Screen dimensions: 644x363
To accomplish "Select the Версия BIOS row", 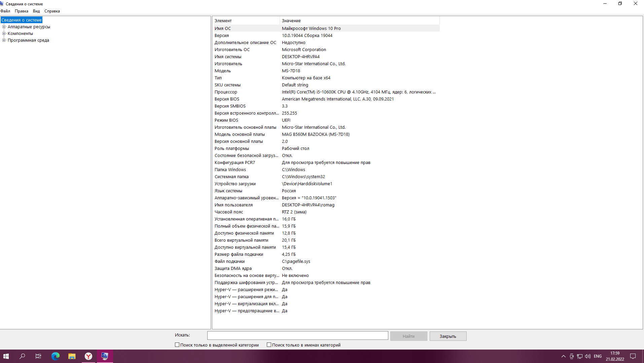I will pos(326,99).
